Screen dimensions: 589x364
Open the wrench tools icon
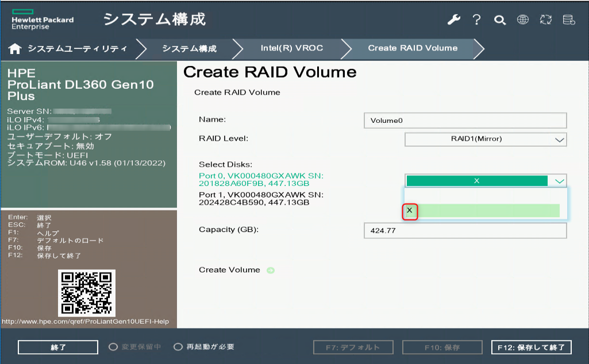coord(454,20)
